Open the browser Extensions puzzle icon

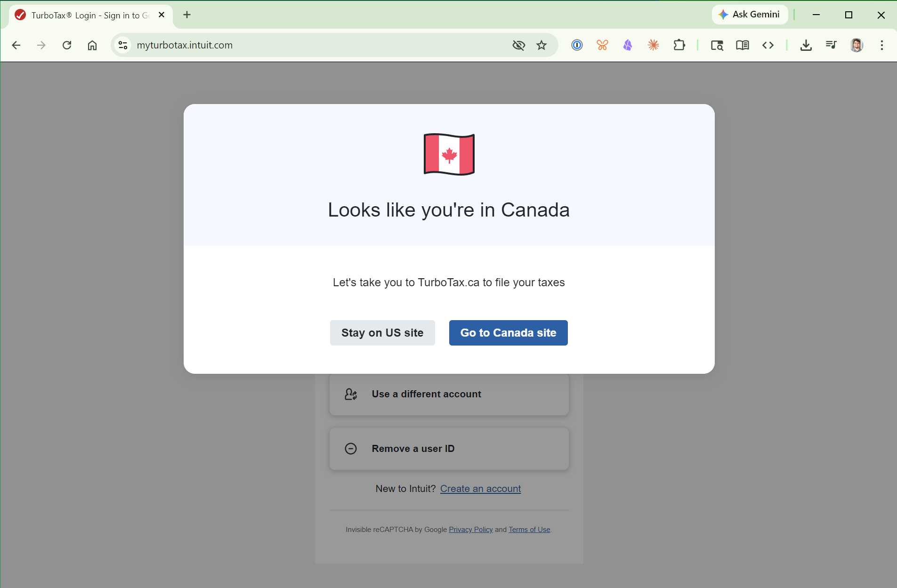(679, 45)
